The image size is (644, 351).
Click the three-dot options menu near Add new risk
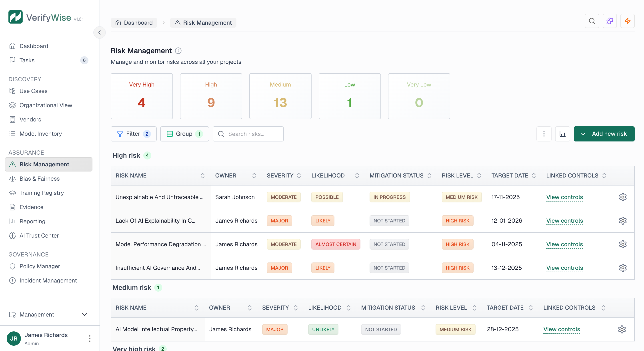click(544, 134)
